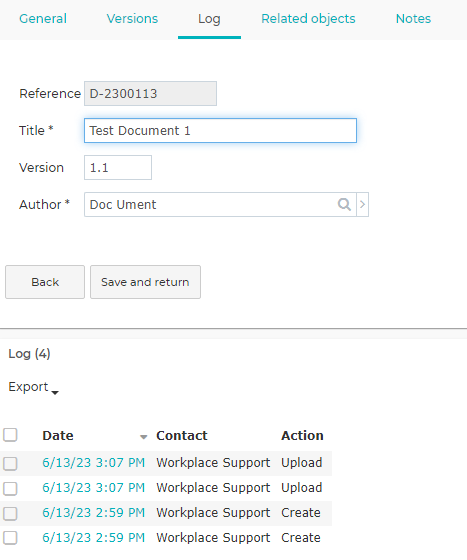Click the arrow button next to Author field
This screenshot has width=467, height=560.
362,205
